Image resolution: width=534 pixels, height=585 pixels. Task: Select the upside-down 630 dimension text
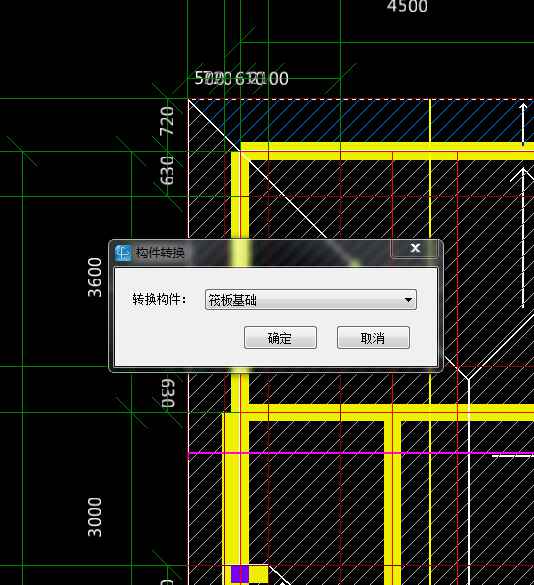(168, 394)
